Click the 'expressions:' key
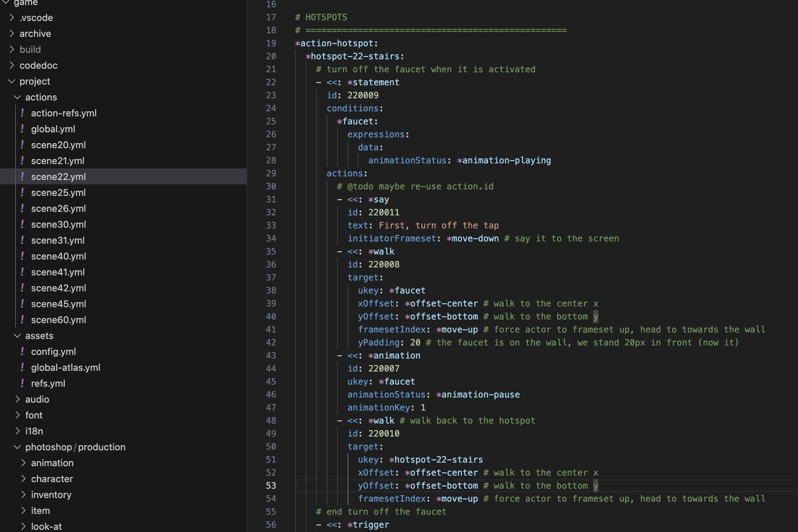This screenshot has height=532, width=798. [x=378, y=134]
